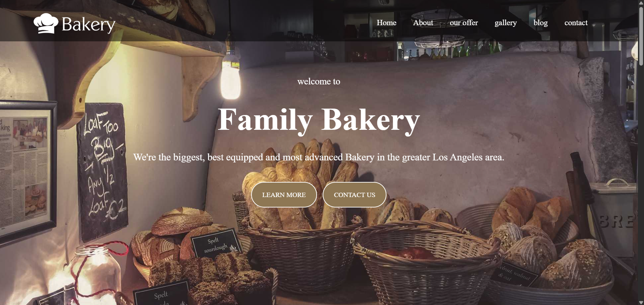Click the Bakery logo text

click(x=88, y=25)
